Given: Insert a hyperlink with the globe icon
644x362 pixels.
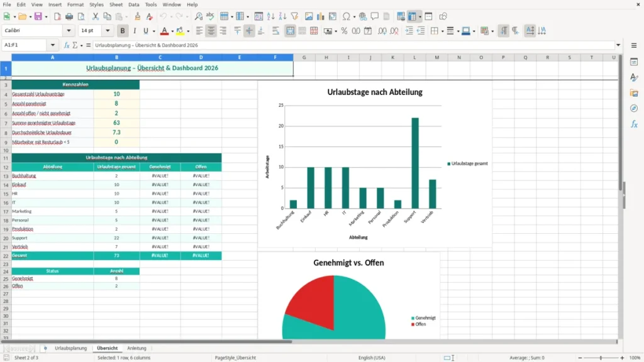Looking at the screenshot, I should (363, 16).
